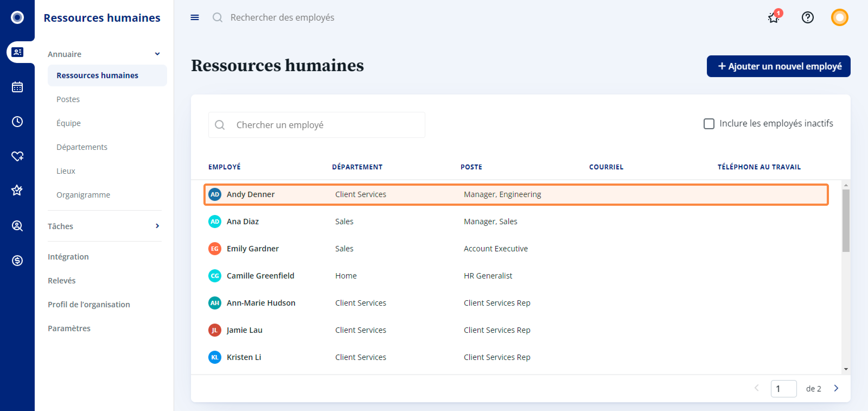The height and width of the screenshot is (411, 868).
Task: Click TÉLÉPHONE AU TRAVAIL column header
Action: [x=759, y=167]
